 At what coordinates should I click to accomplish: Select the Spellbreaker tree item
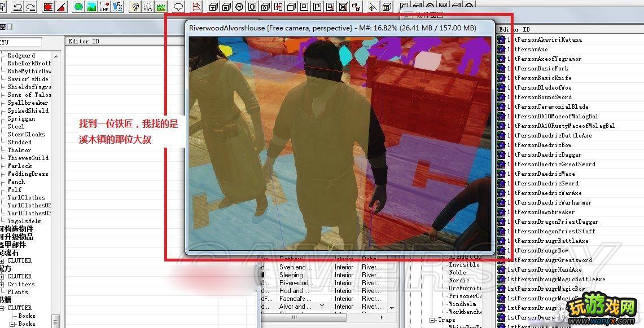28,103
